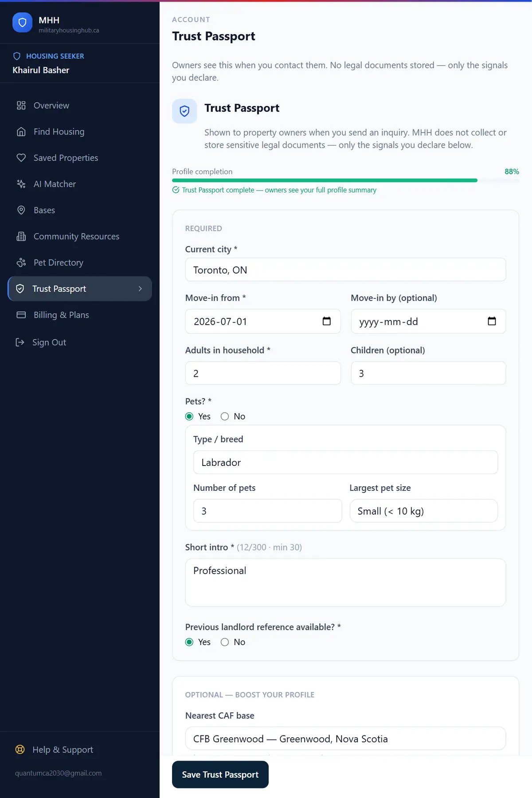Click the MHH shield logo icon

click(x=22, y=23)
